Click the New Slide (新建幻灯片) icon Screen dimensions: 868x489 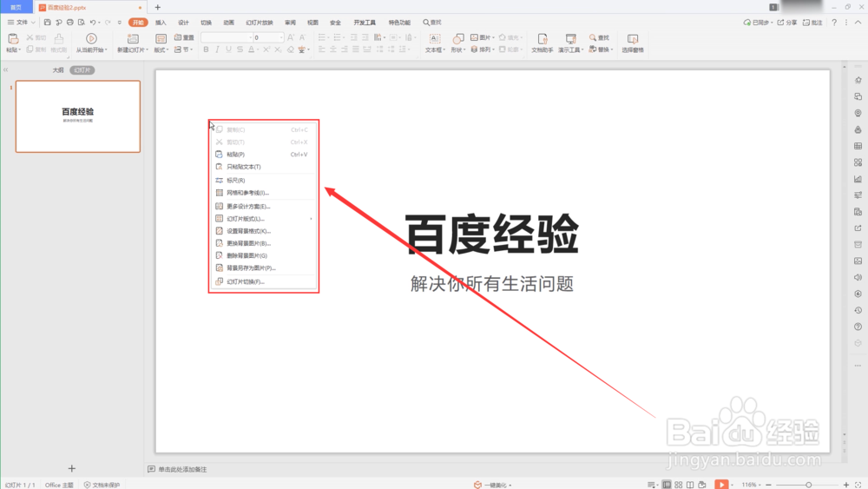coord(133,38)
